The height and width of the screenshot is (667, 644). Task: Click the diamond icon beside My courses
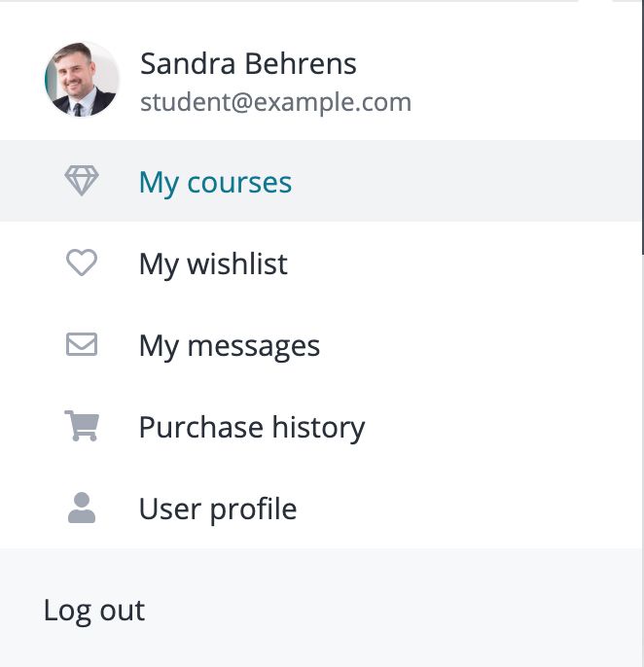click(82, 181)
